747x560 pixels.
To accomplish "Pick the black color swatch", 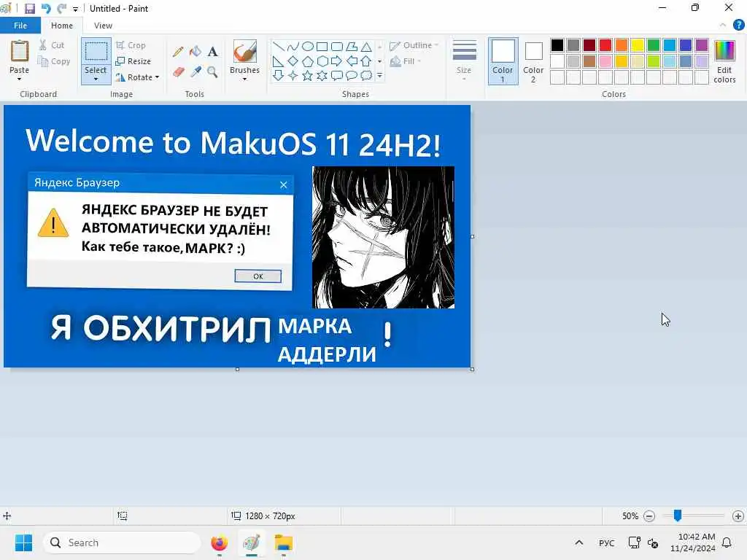I will (557, 45).
